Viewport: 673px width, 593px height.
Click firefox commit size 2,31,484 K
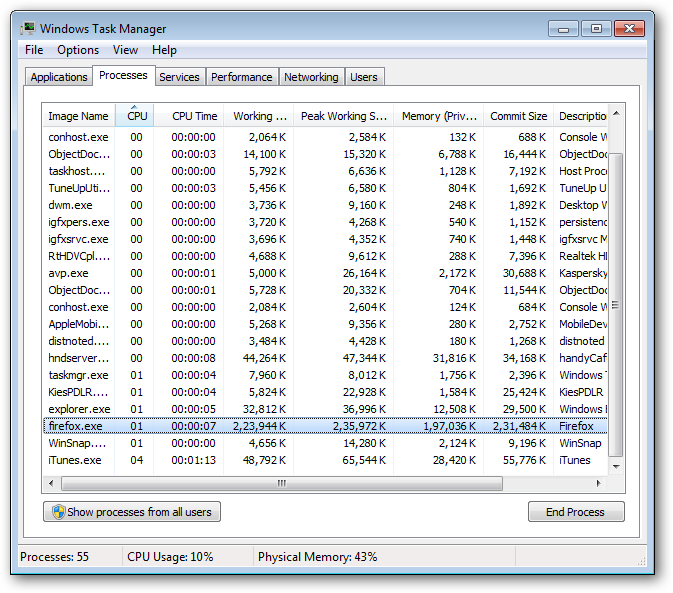[x=519, y=426]
